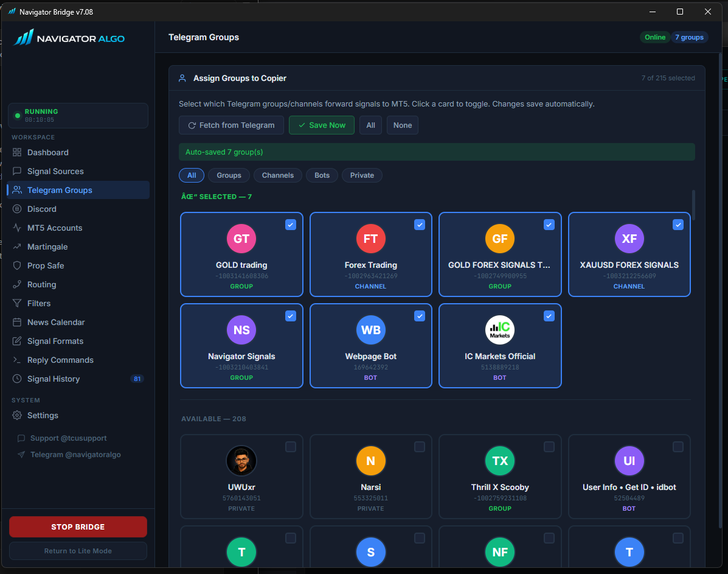Image resolution: width=728 pixels, height=574 pixels.
Task: Click the Online status badge
Action: (654, 37)
